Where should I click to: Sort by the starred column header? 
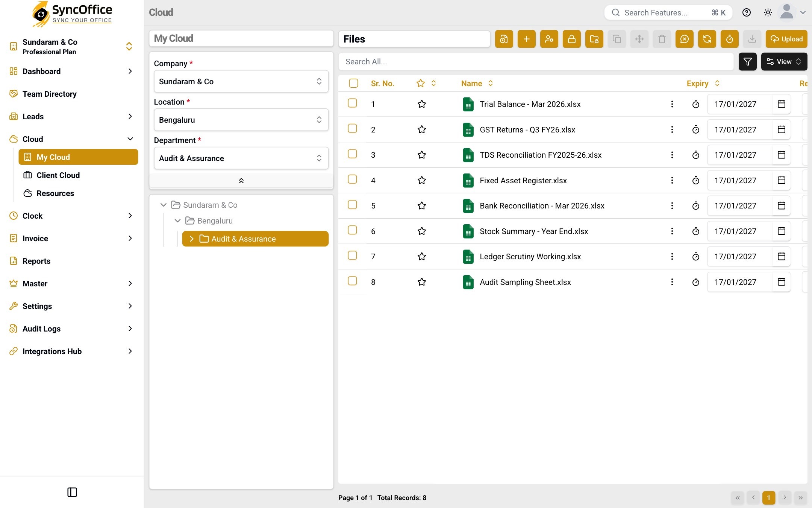426,83
